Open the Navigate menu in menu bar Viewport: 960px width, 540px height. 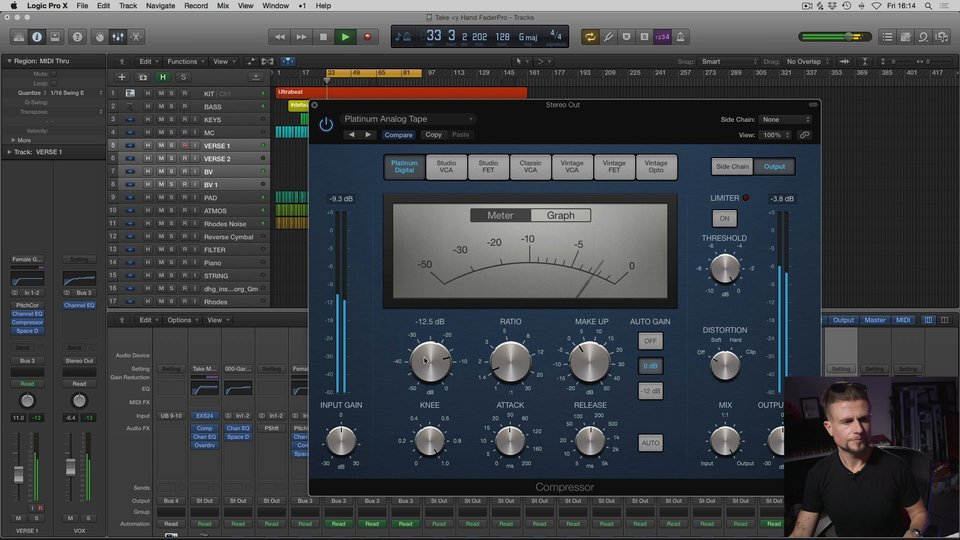[160, 6]
